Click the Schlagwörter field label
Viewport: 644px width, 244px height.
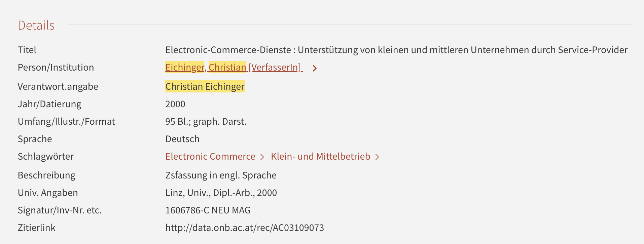(x=46, y=156)
